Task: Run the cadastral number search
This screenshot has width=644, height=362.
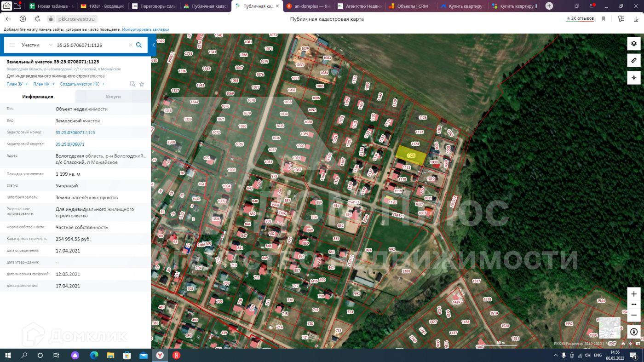Action: point(139,45)
